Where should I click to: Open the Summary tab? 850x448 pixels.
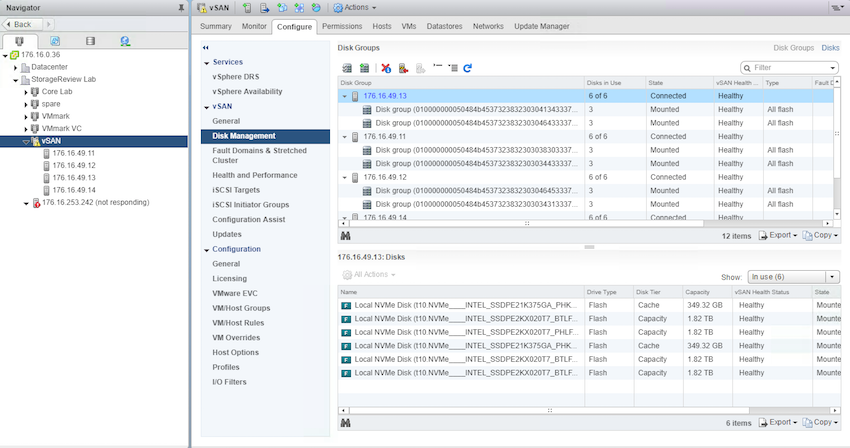tap(216, 26)
